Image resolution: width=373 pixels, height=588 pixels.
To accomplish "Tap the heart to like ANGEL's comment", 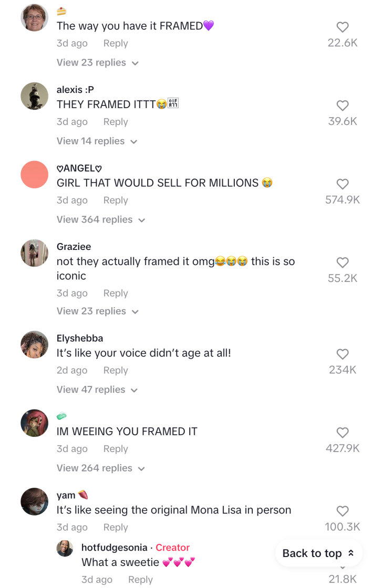I will [343, 184].
